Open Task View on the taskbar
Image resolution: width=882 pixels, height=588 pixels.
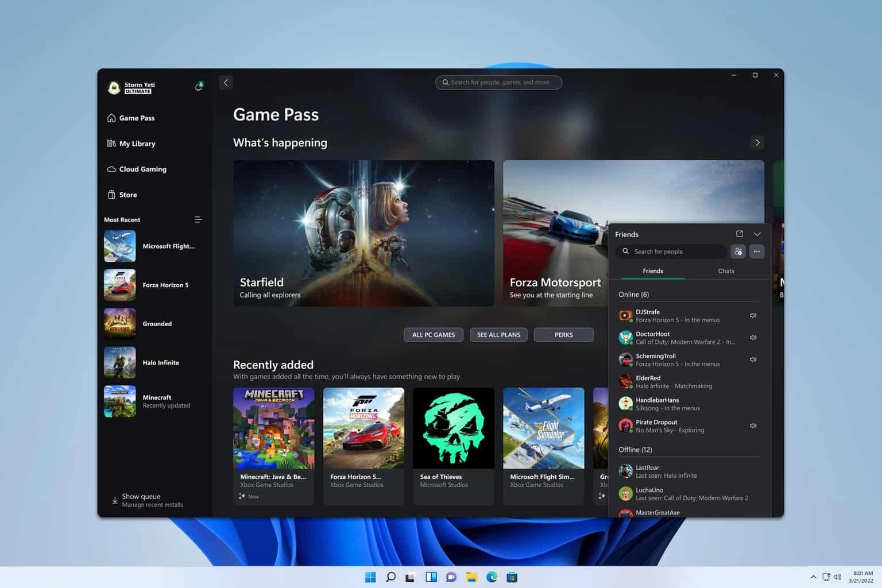(410, 577)
